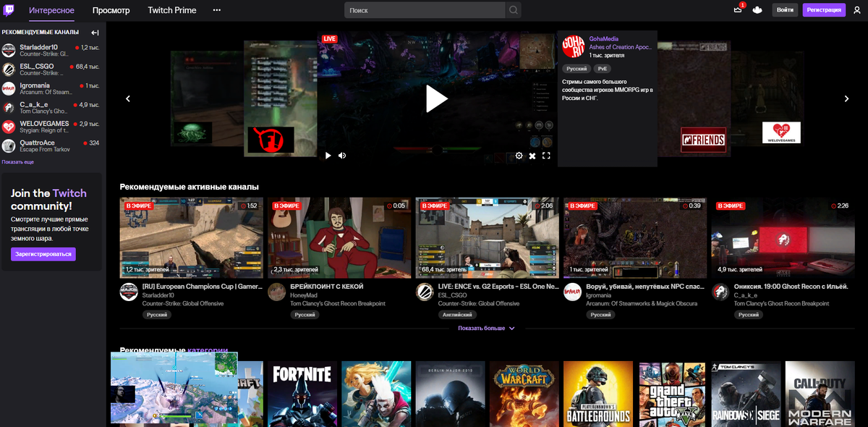Click Starladder10 avatar in sidebar

coord(9,50)
